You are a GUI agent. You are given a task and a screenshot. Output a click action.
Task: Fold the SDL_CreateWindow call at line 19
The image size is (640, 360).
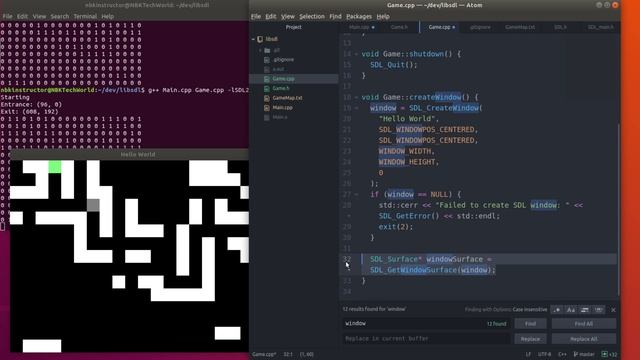356,108
